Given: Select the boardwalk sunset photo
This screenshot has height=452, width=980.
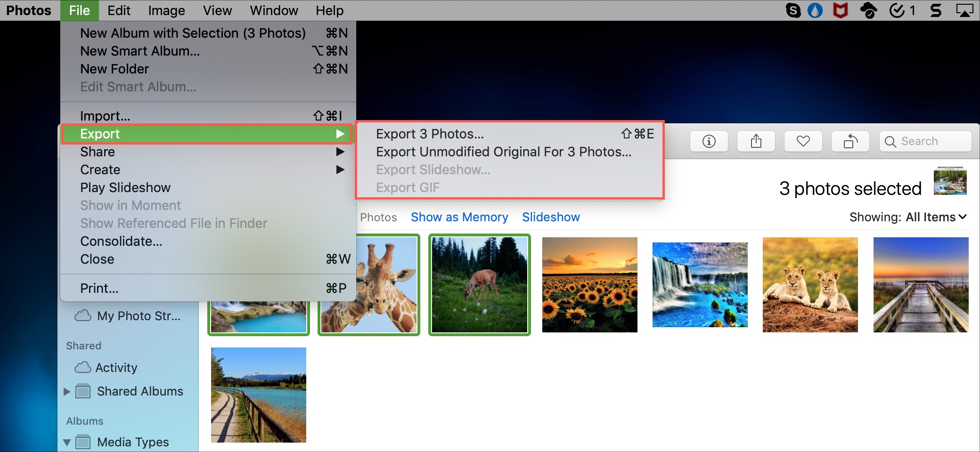Looking at the screenshot, I should (x=921, y=285).
